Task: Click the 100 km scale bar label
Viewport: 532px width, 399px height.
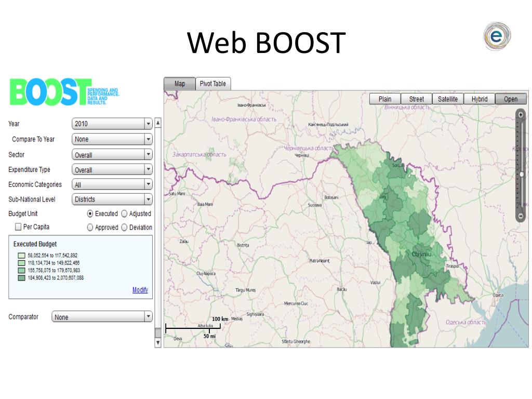Action: tap(220, 319)
